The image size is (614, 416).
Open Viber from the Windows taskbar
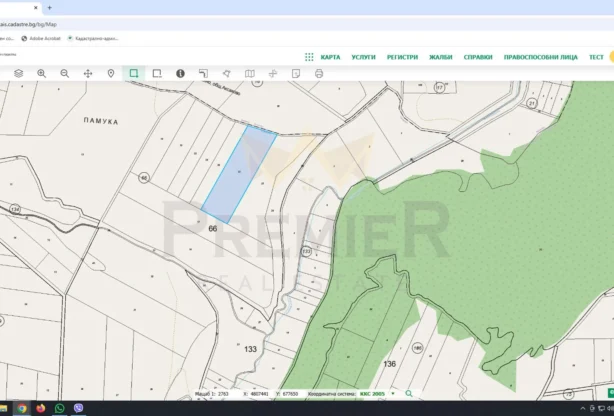pos(78,408)
